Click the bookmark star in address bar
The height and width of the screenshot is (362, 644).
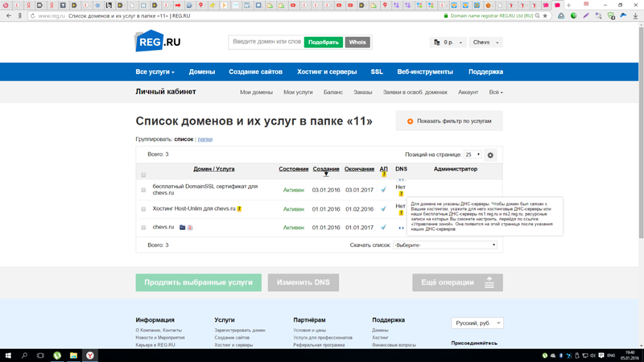pos(545,15)
